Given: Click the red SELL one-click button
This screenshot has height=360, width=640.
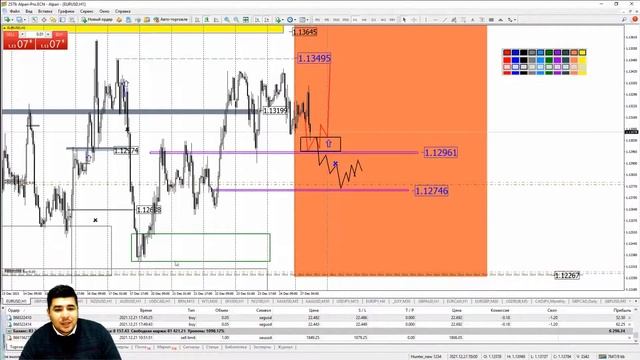Looking at the screenshot, I should point(19,44).
